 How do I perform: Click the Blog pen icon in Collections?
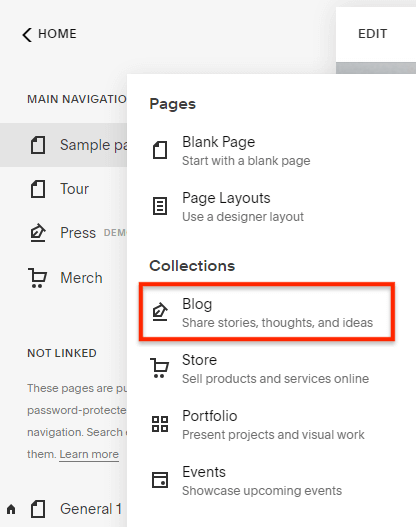point(160,312)
